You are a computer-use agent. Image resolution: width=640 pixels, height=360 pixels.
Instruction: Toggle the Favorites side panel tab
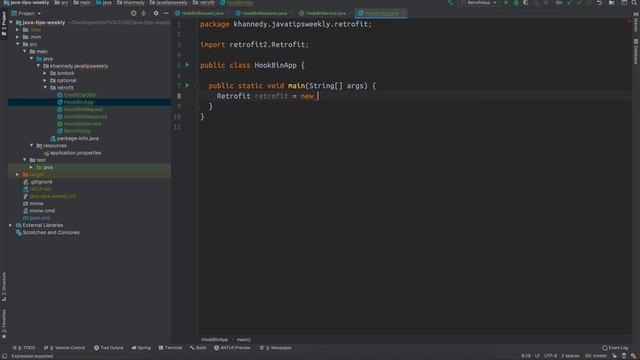tap(4, 324)
